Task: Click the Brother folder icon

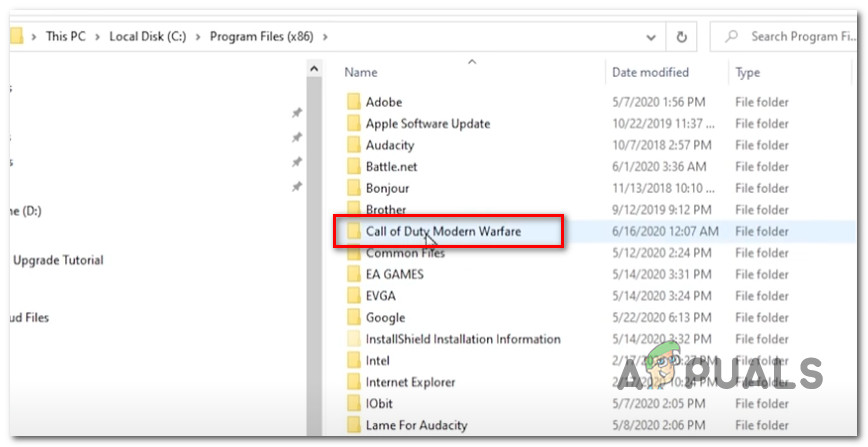Action: pyautogui.click(x=354, y=209)
